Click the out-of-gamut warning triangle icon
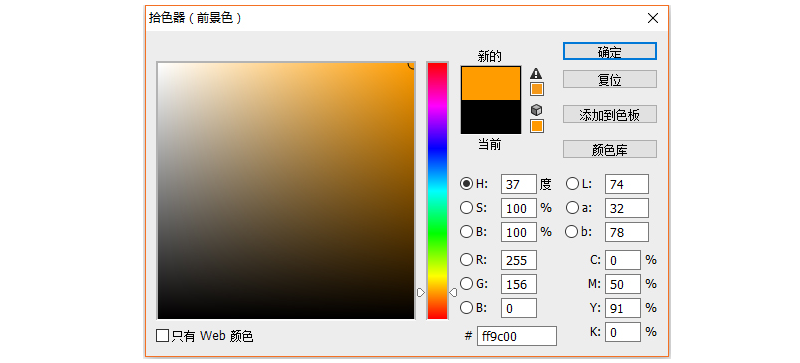Screen dimensions: 800x363 tap(536, 74)
